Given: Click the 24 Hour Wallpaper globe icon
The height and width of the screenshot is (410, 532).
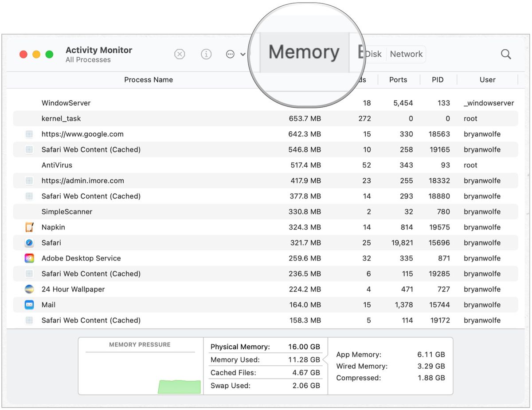Looking at the screenshot, I should click(x=29, y=289).
